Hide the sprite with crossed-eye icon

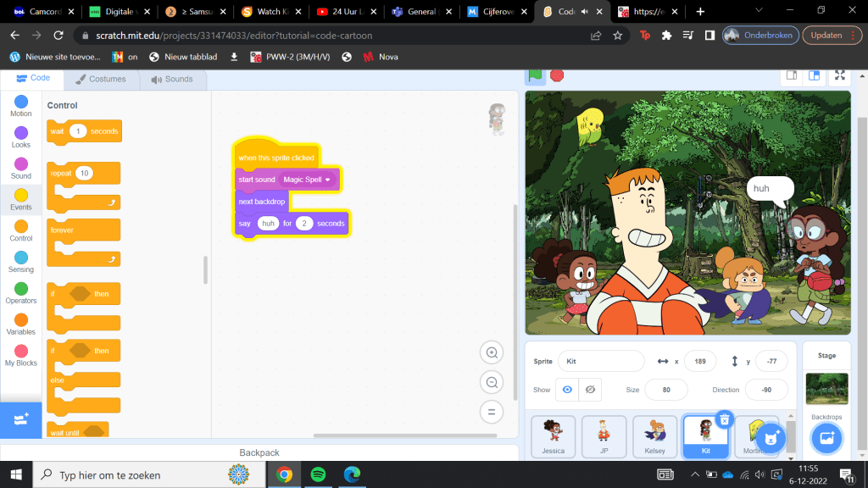[x=590, y=390]
